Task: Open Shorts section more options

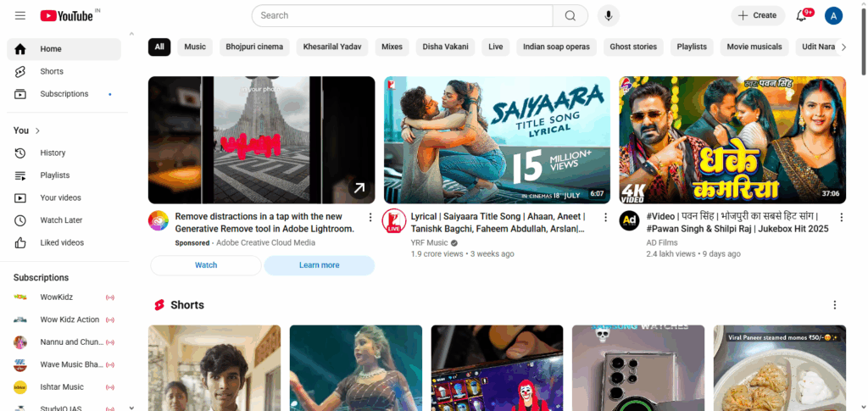Action: point(835,305)
